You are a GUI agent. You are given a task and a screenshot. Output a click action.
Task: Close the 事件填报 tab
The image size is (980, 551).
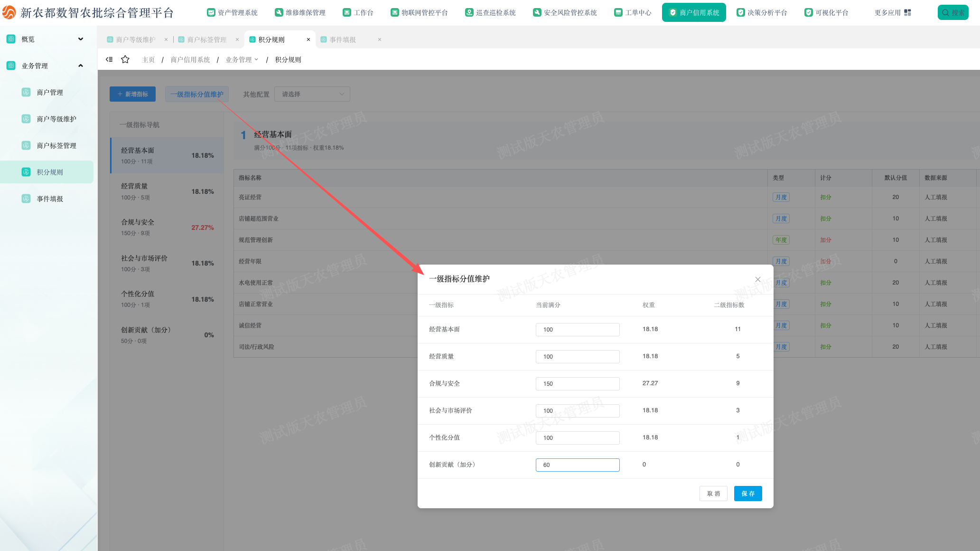(x=380, y=39)
